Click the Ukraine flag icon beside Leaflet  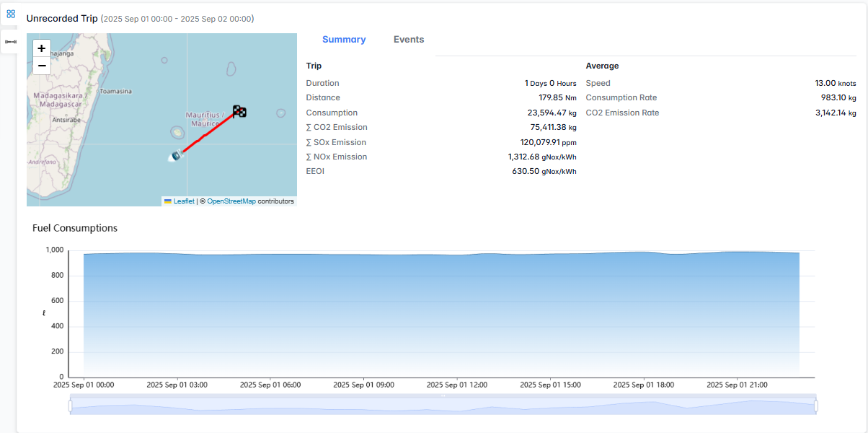point(168,201)
